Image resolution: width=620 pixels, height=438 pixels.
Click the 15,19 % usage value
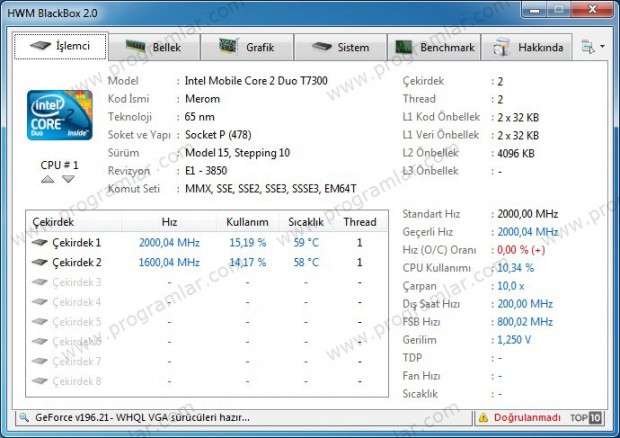click(x=248, y=243)
